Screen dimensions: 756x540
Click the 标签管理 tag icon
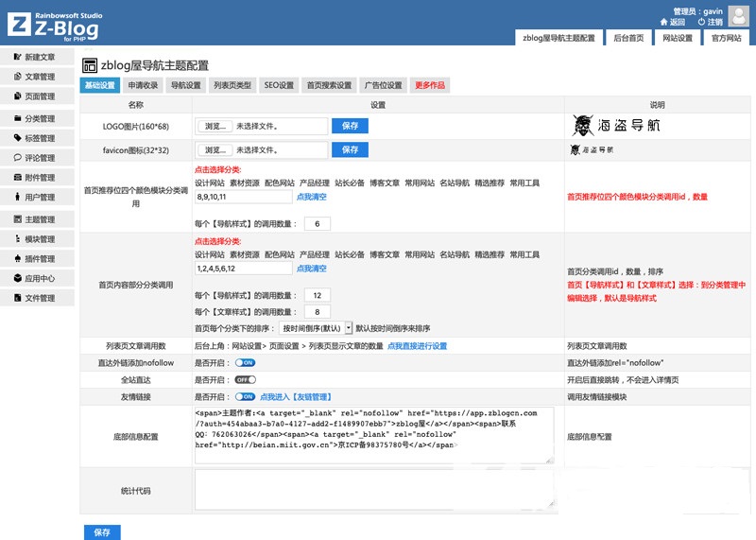tap(17, 138)
